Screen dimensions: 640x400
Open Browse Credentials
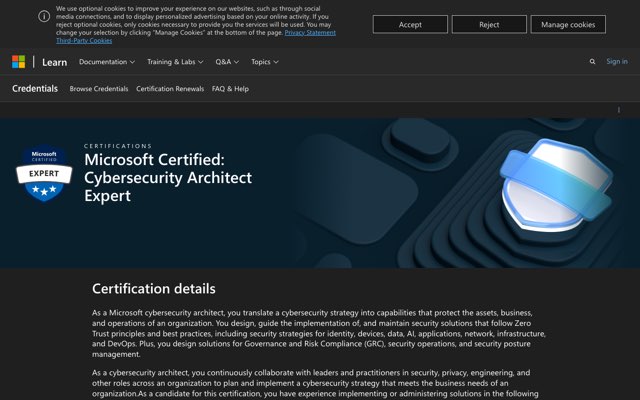pyautogui.click(x=99, y=89)
